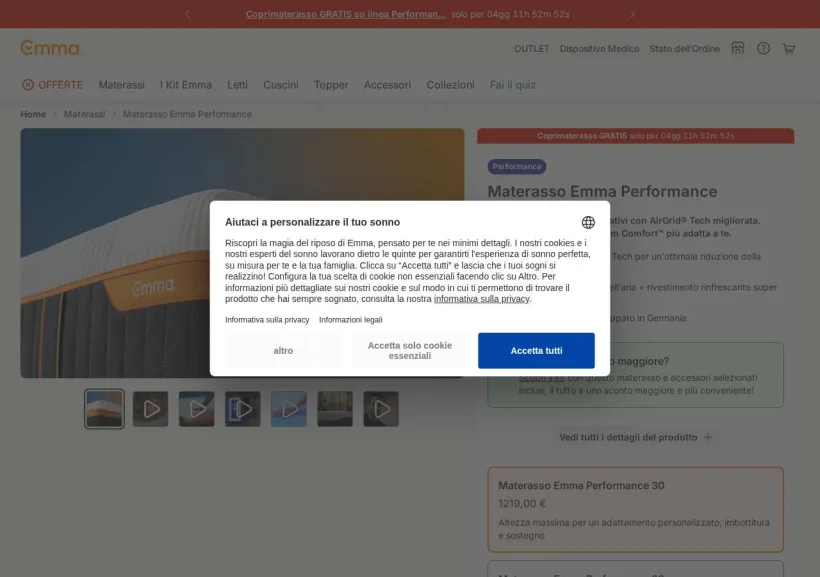Play the third gallery video thumbnail
The image size is (820, 577).
(197, 409)
